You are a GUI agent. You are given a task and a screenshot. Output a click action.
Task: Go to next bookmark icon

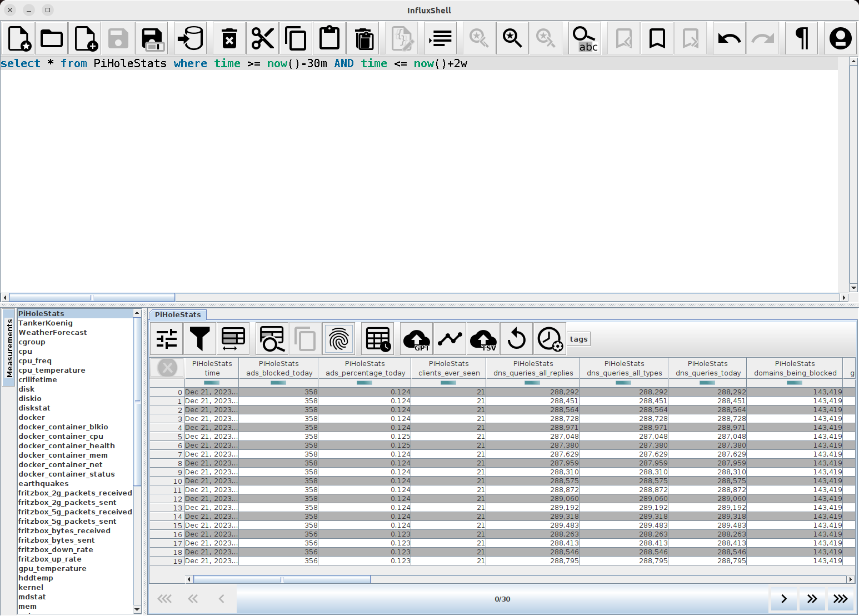point(691,38)
